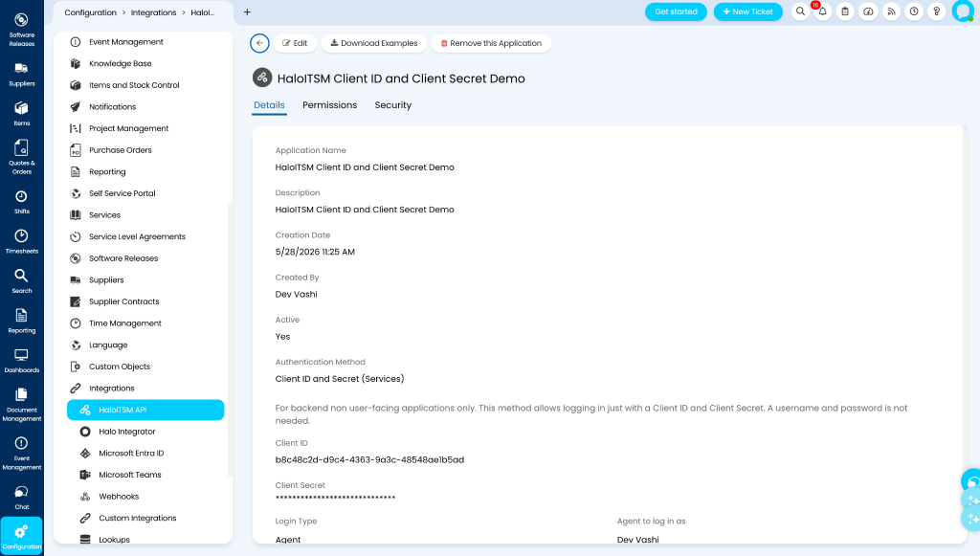Image resolution: width=980 pixels, height=556 pixels.
Task: Open Dashboards module
Action: tap(22, 361)
